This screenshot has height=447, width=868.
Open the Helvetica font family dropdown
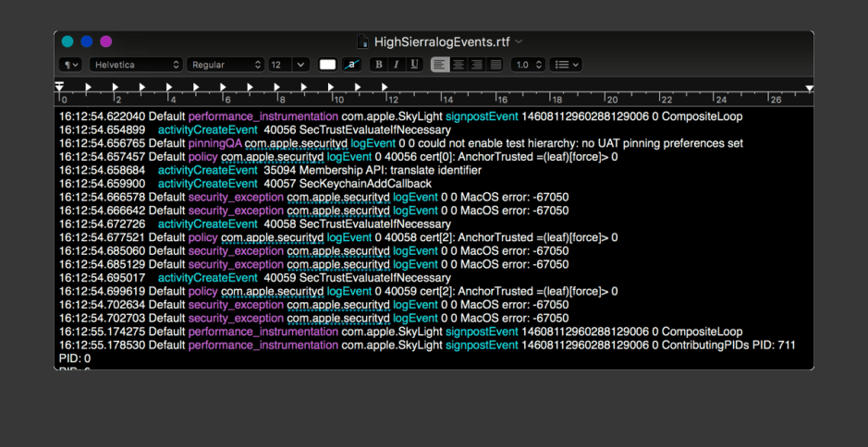(x=136, y=65)
